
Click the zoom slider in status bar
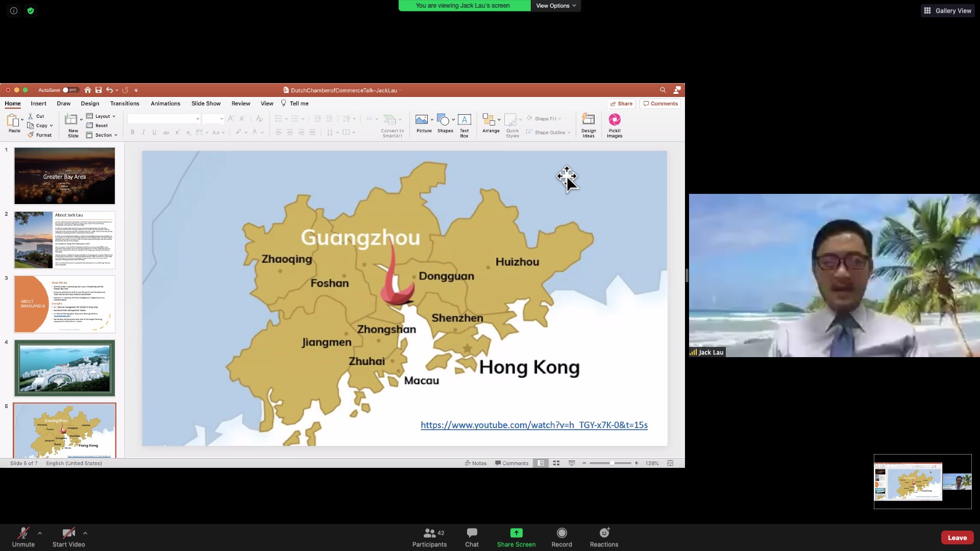pos(611,463)
